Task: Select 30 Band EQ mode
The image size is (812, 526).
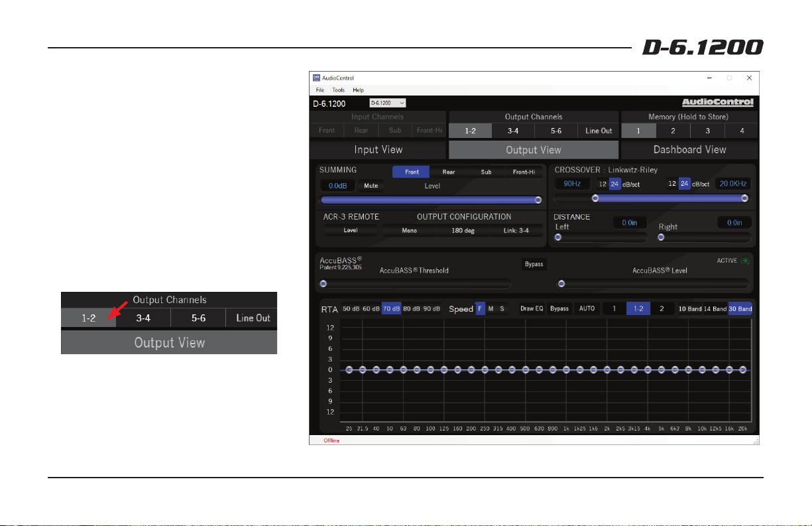Action: [x=740, y=309]
